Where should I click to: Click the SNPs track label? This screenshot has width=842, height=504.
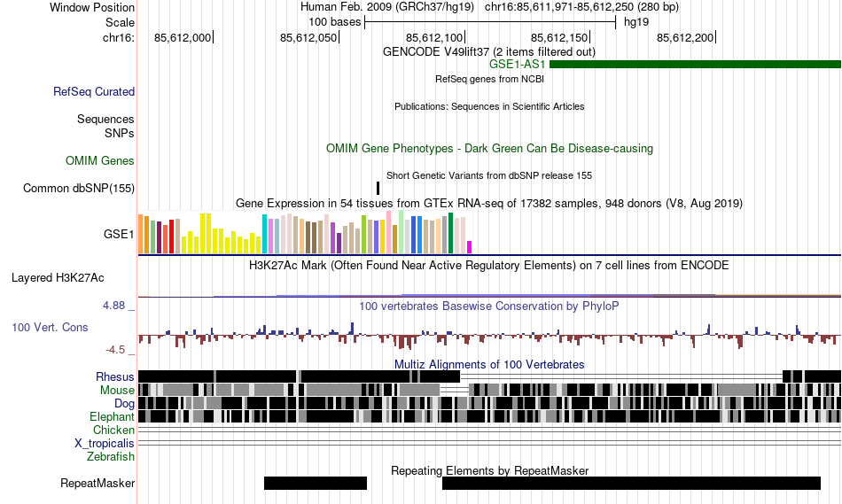tap(120, 133)
